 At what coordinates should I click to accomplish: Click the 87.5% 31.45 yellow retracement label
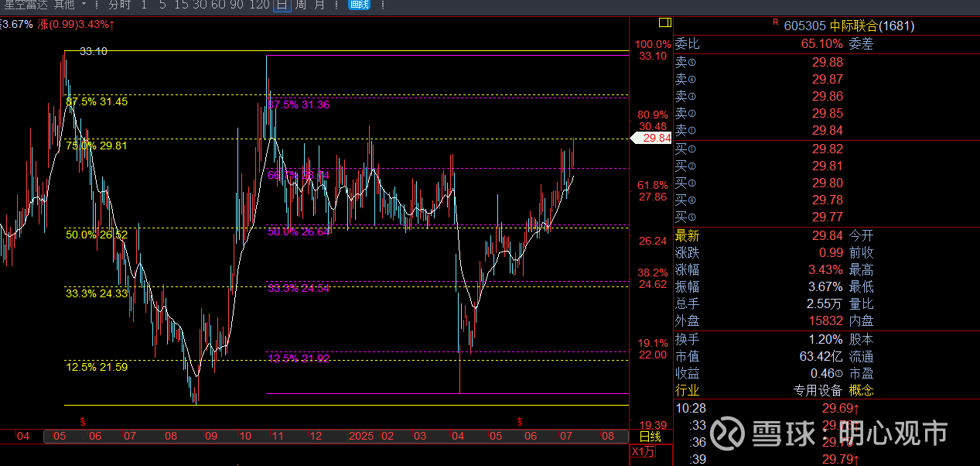[97, 101]
